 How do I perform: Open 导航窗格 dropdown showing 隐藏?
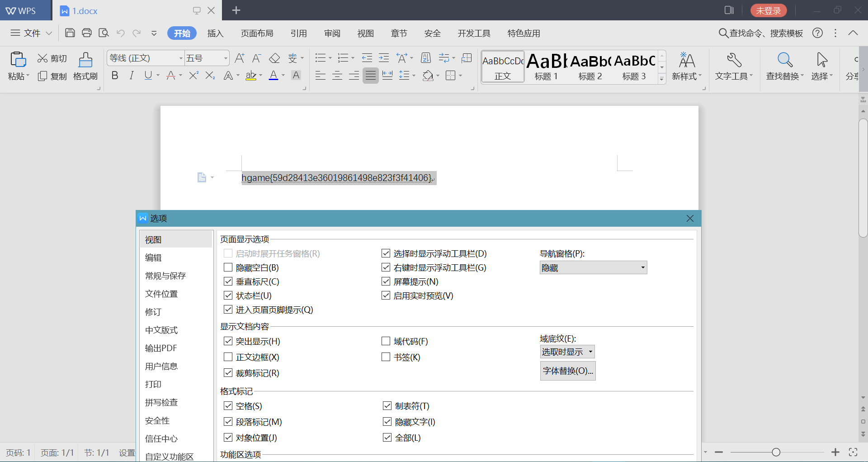[594, 268]
